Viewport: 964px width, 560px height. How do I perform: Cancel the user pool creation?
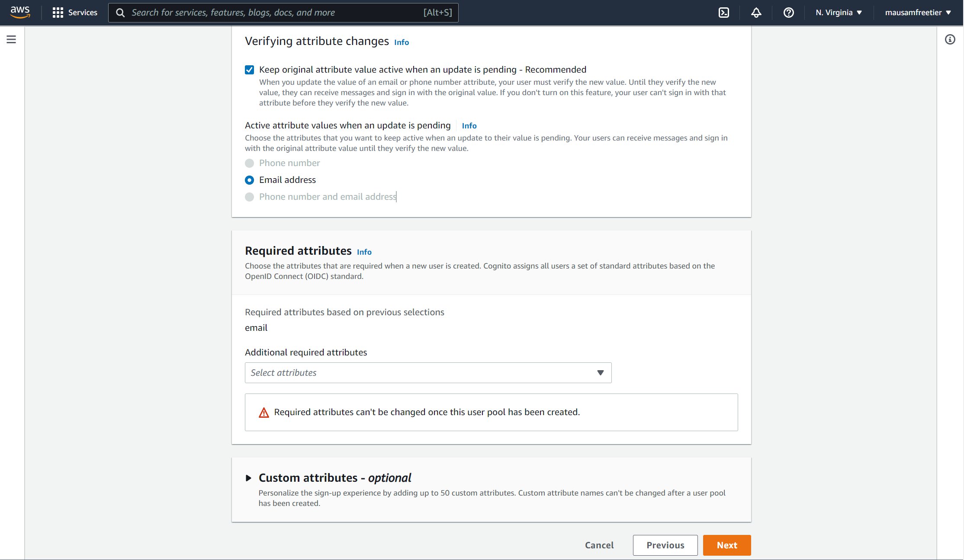tap(599, 545)
